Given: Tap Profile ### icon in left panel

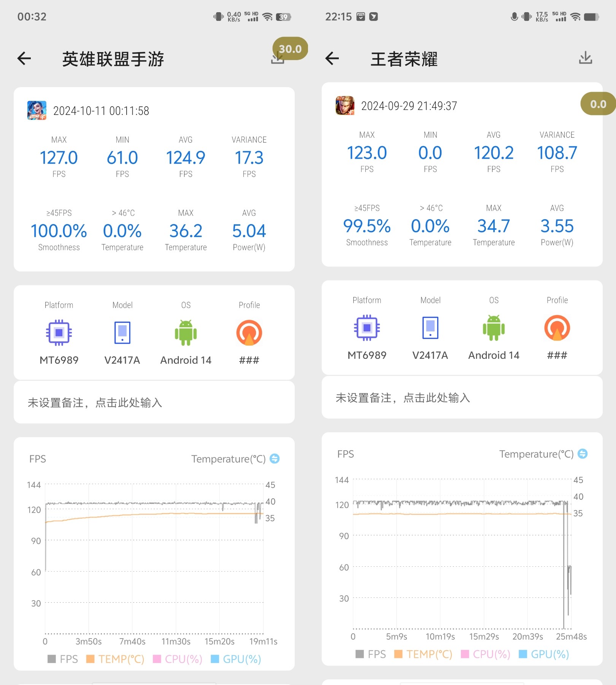Looking at the screenshot, I should 249,333.
